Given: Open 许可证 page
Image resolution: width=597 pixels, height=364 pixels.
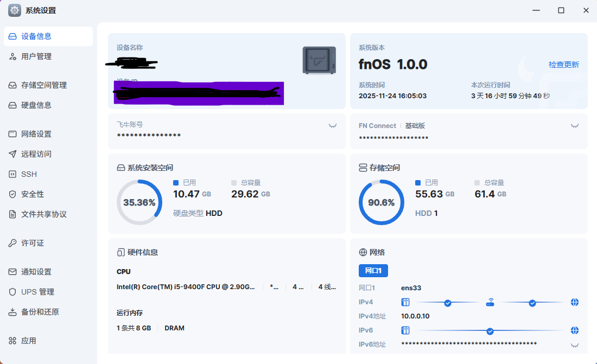Looking at the screenshot, I should tap(48, 243).
